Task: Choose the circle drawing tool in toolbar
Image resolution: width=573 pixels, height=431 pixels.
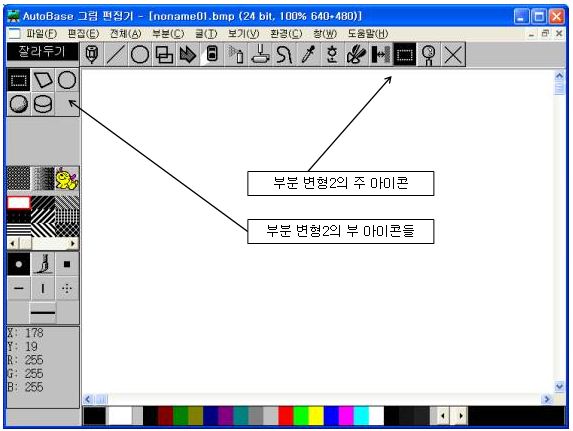Action: (x=140, y=54)
